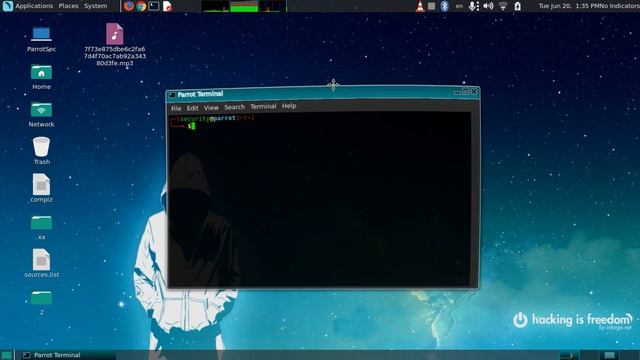Click the battery status tray icon
This screenshot has width=640, height=360.
[x=518, y=6]
